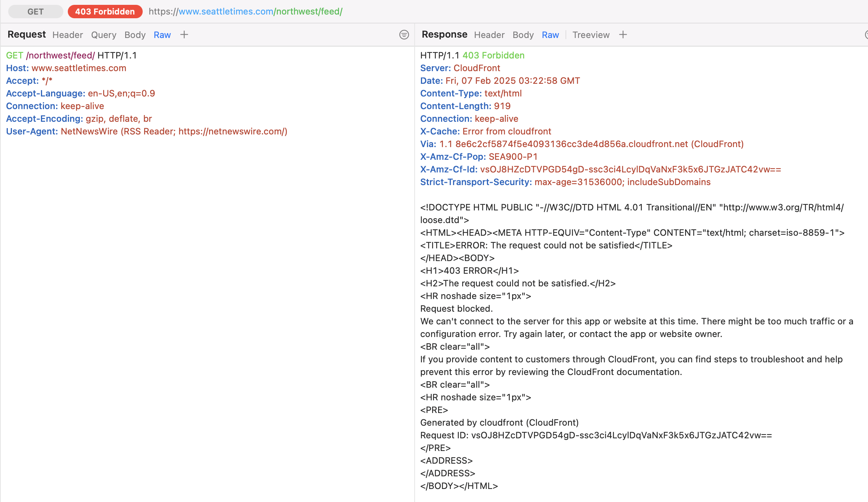Image resolution: width=868 pixels, height=502 pixels.
Task: Click the 'X-Amz-Cf-Id' response header line
Action: [x=601, y=169]
